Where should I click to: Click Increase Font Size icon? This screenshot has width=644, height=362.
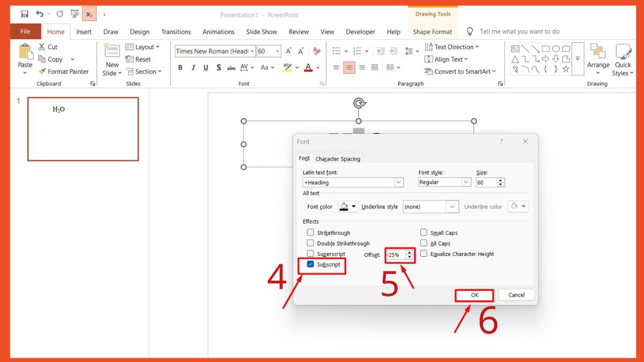coord(289,51)
